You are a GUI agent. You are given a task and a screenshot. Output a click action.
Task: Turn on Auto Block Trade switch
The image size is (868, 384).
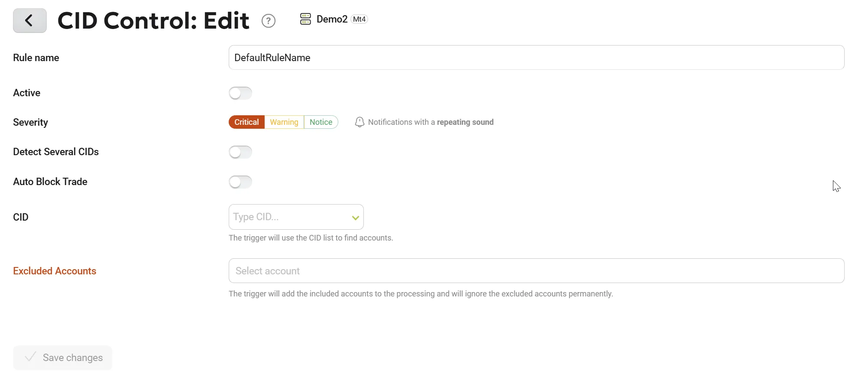(x=240, y=182)
